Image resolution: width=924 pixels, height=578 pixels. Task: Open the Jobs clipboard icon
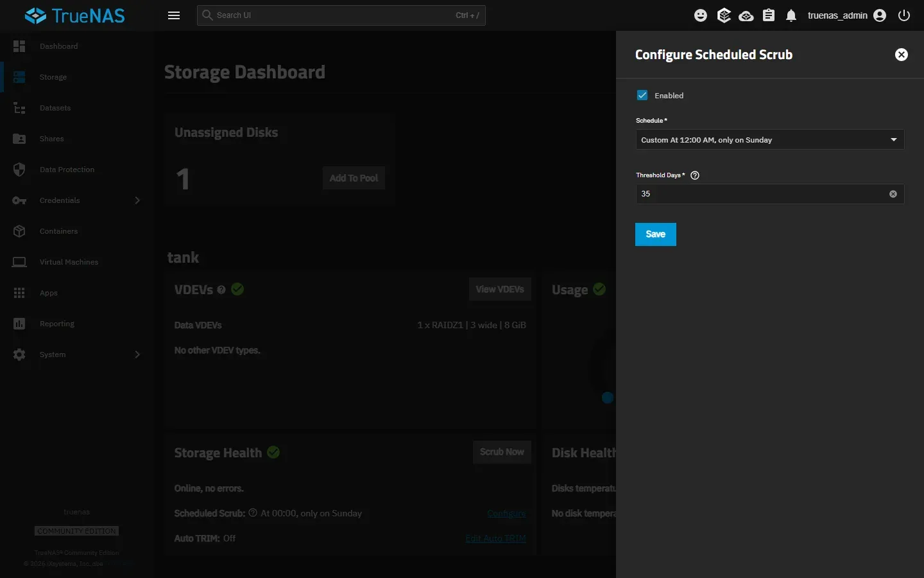point(769,15)
